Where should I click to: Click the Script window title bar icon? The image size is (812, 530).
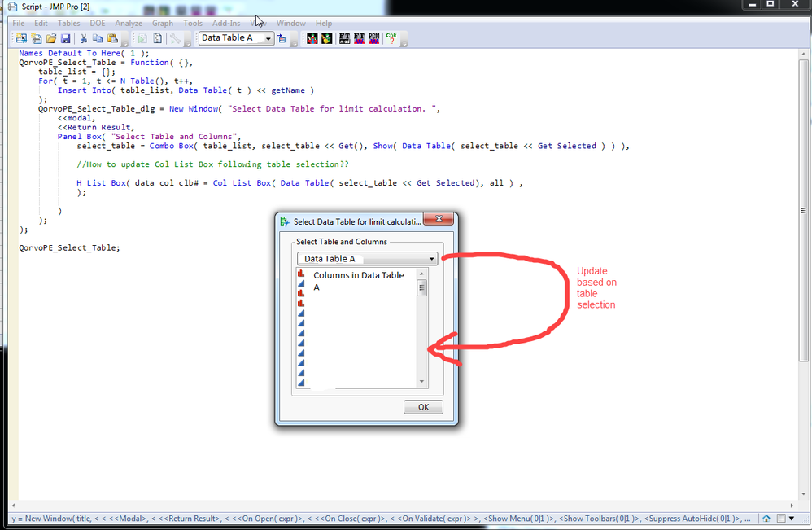[x=12, y=7]
